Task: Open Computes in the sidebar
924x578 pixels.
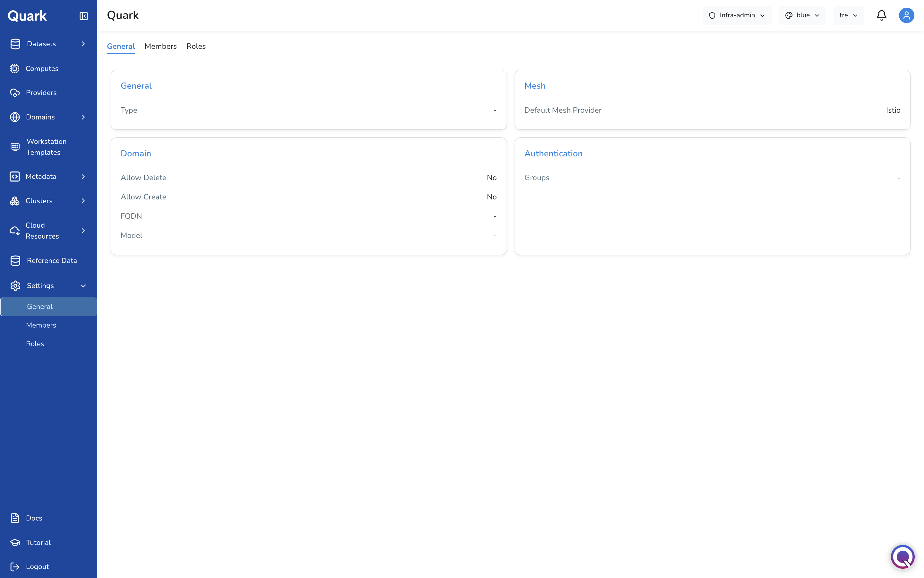Action: [x=42, y=68]
